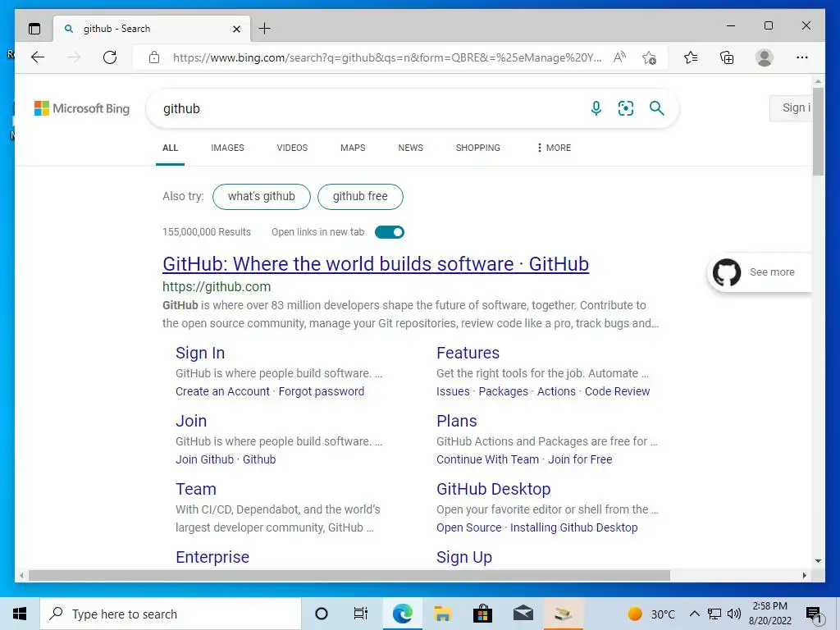
Task: Open the Collections panel
Action: [x=727, y=57]
